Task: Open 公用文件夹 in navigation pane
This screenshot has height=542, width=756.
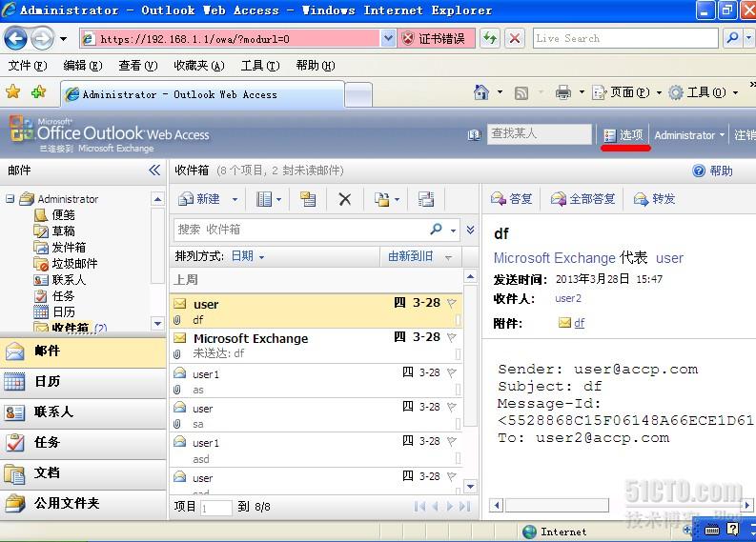Action: pyautogui.click(x=83, y=504)
